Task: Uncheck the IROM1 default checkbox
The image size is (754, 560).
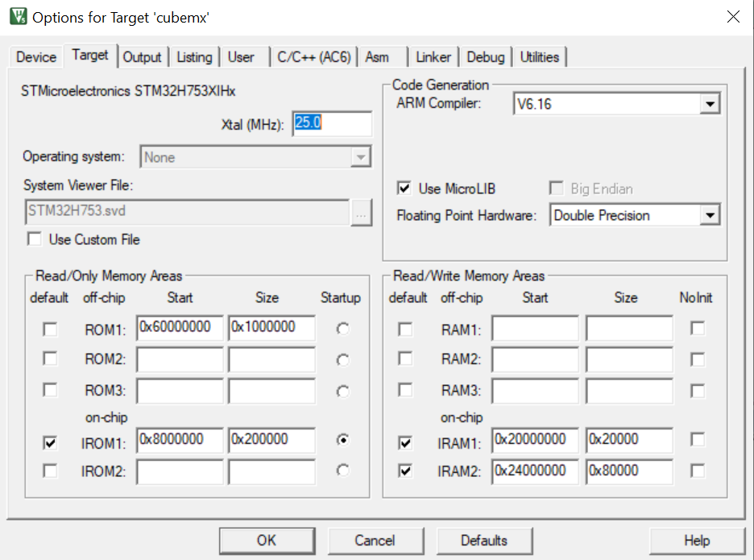Action: tap(50, 442)
